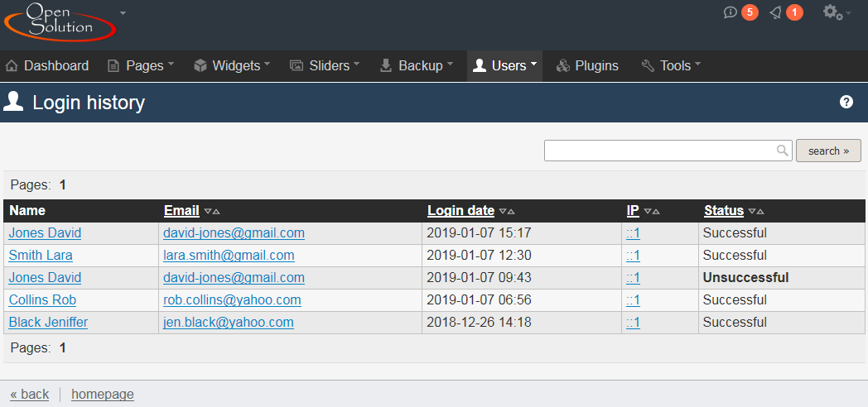The height and width of the screenshot is (407, 868).
Task: Open Jones David from the 09:43 login row
Action: pos(45,278)
